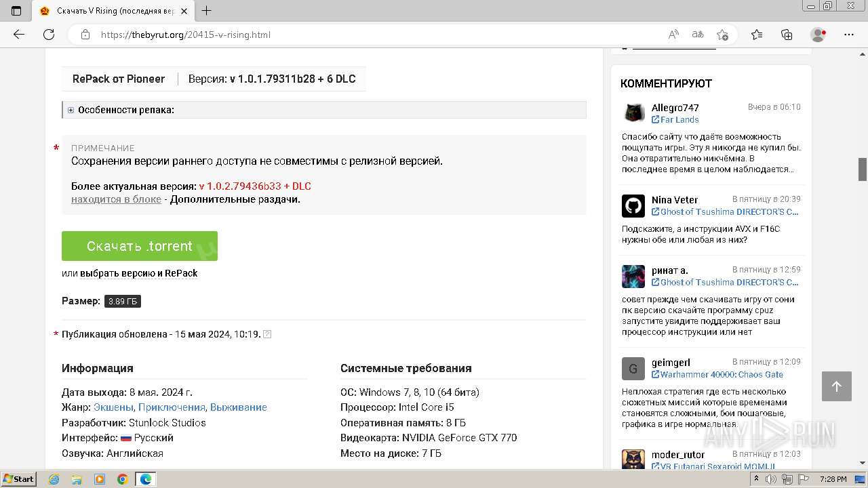Screen dimensions: 868x488
Task: Open Read aloud icon in address bar
Action: coord(673,35)
